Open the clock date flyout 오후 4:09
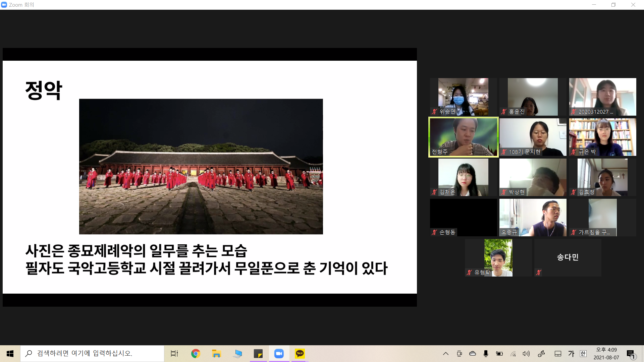Image resolution: width=644 pixels, height=362 pixels. coord(606,354)
